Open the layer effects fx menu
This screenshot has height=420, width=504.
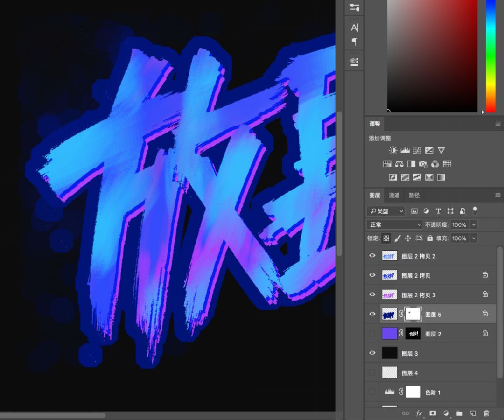point(419,413)
